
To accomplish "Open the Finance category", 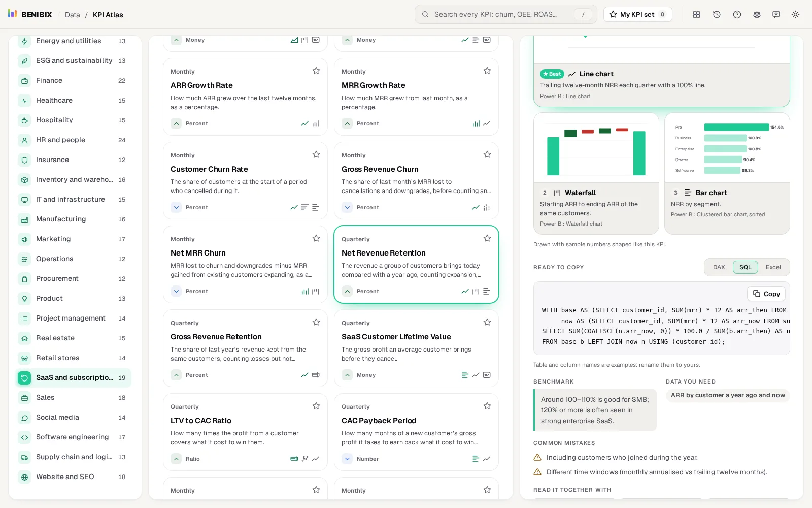I will [x=73, y=81].
